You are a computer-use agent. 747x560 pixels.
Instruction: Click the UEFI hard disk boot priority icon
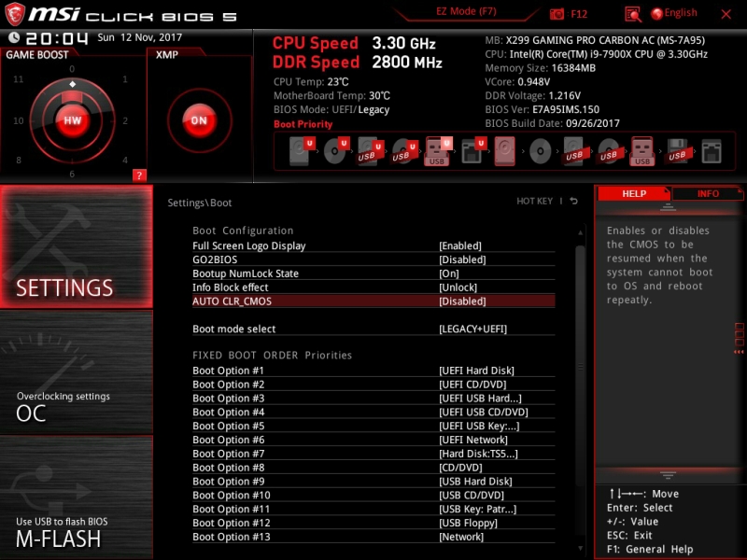coord(302,151)
